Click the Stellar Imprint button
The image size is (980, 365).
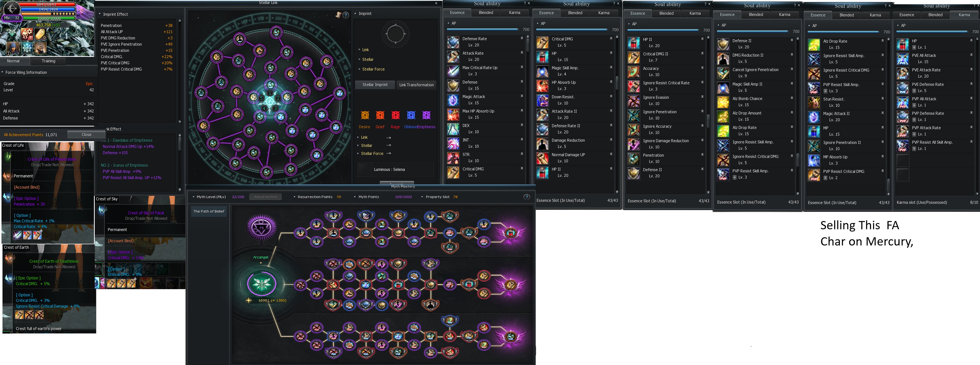[375, 85]
